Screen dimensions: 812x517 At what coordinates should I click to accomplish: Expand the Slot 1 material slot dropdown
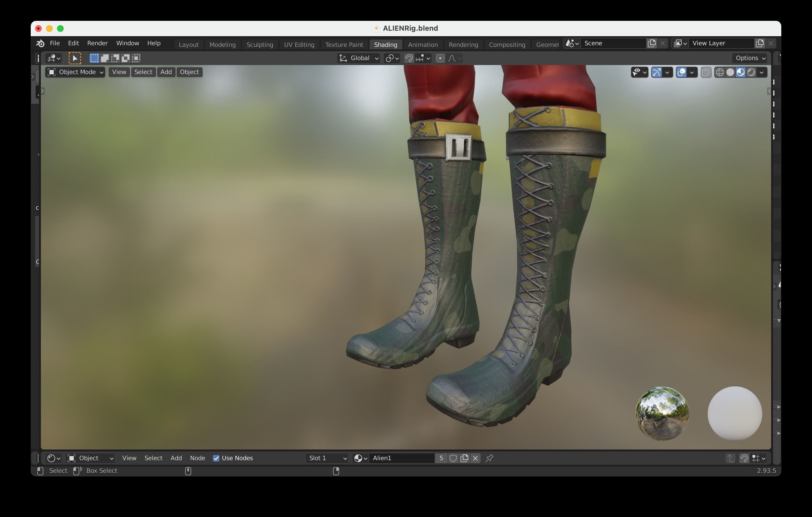(x=327, y=458)
